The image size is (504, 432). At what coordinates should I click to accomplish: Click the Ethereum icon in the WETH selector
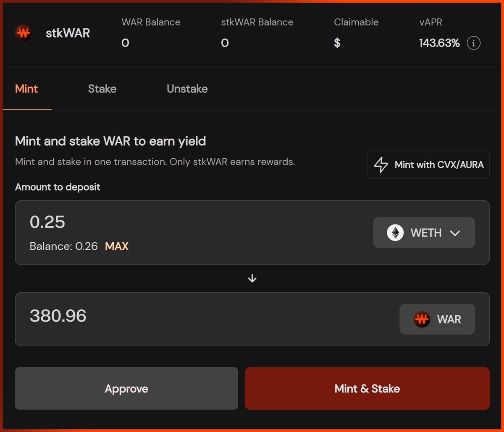[x=395, y=233]
